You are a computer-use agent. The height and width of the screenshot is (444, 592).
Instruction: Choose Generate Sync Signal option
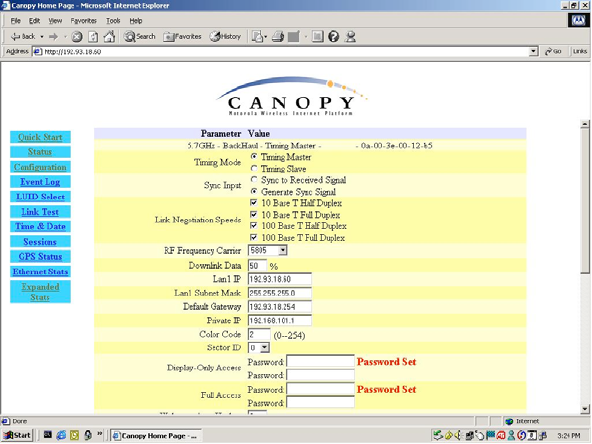coord(254,191)
